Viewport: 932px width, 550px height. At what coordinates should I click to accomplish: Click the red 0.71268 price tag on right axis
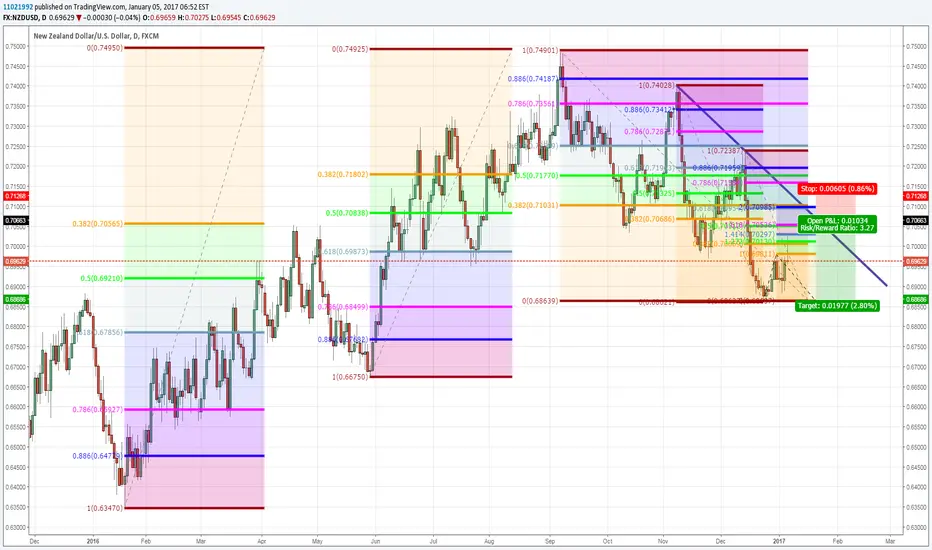click(916, 196)
